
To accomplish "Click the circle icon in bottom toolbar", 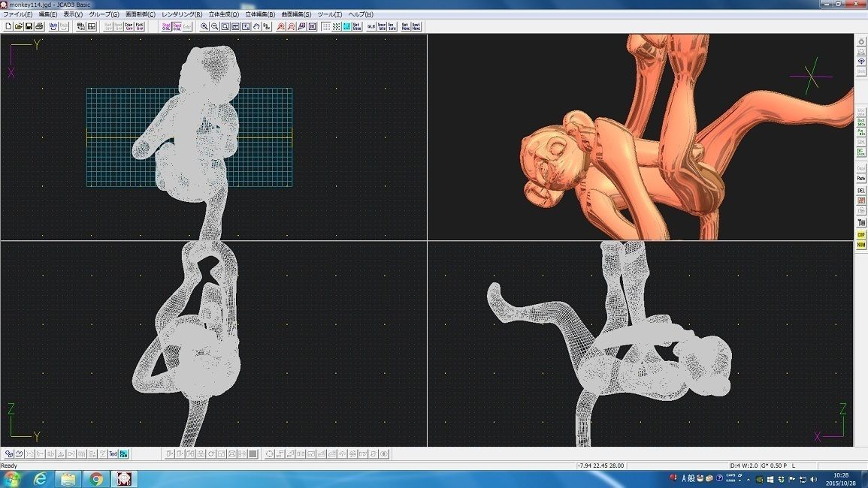I will [x=270, y=453].
